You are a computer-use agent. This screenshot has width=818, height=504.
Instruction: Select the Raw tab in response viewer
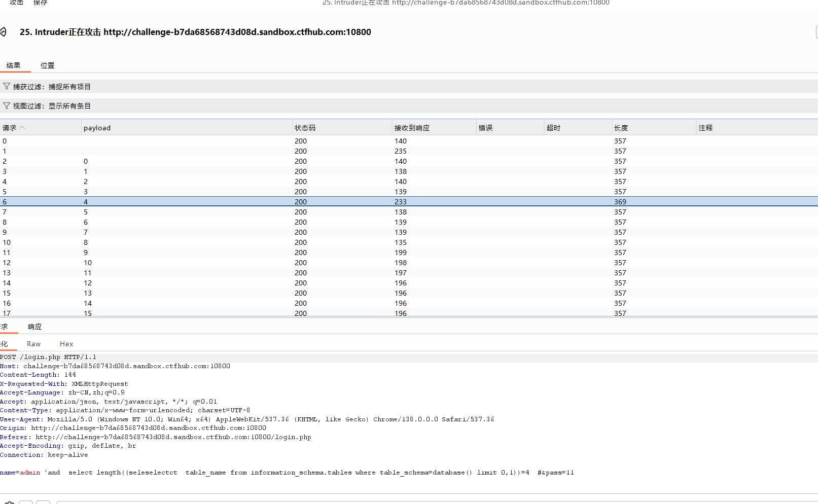coord(33,344)
